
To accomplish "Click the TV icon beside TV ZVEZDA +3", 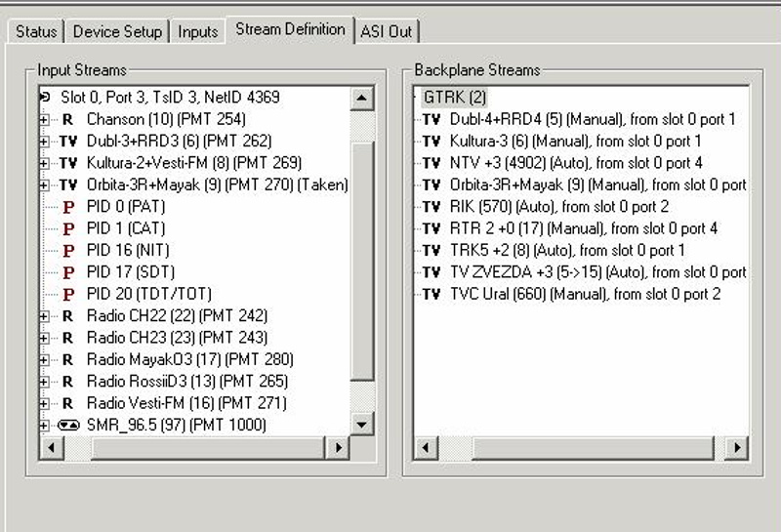I will pyautogui.click(x=432, y=273).
